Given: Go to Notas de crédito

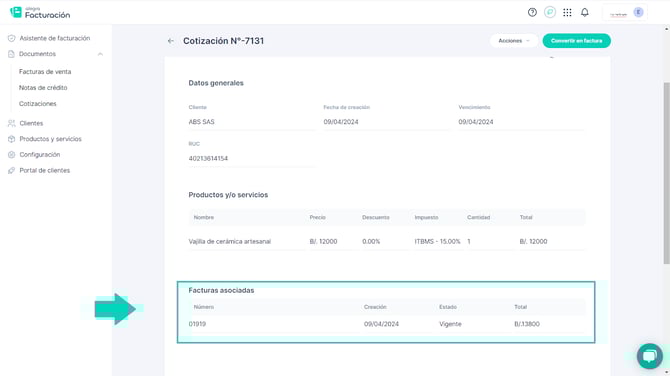Looking at the screenshot, I should point(43,88).
